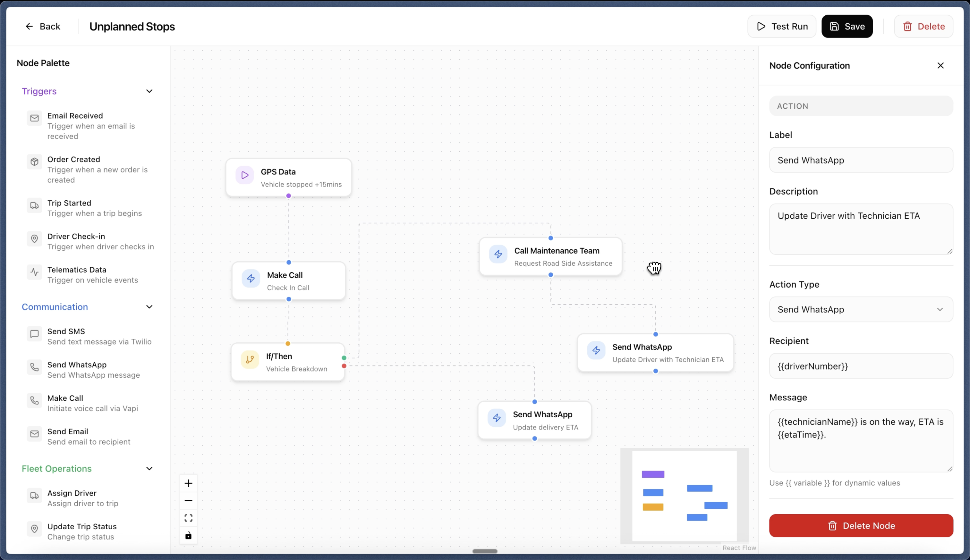
Task: Click the Email Received envelope icon
Action: click(x=34, y=118)
